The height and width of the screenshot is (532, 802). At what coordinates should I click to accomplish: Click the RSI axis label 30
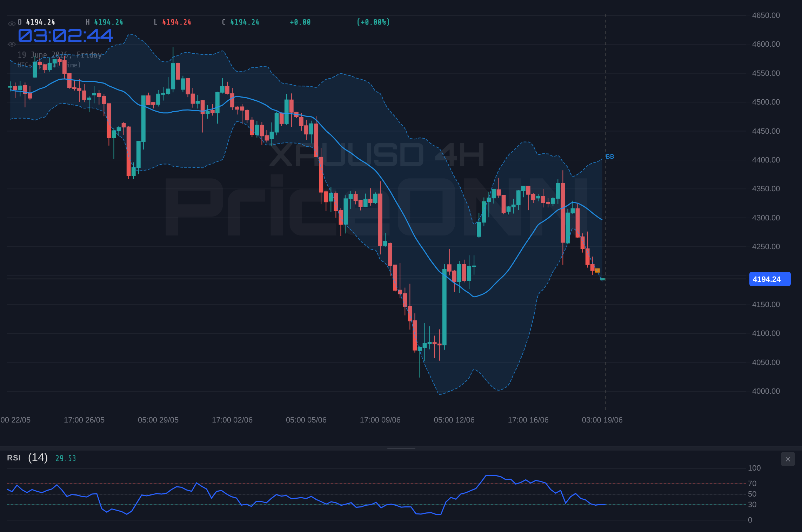coord(752,505)
